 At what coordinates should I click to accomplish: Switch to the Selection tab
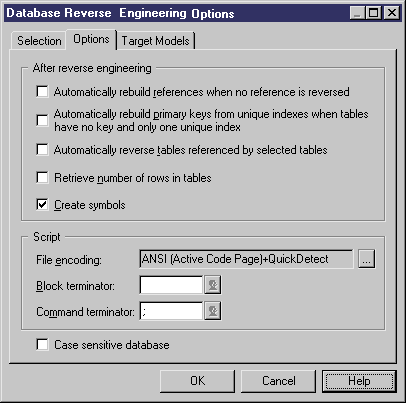(39, 41)
